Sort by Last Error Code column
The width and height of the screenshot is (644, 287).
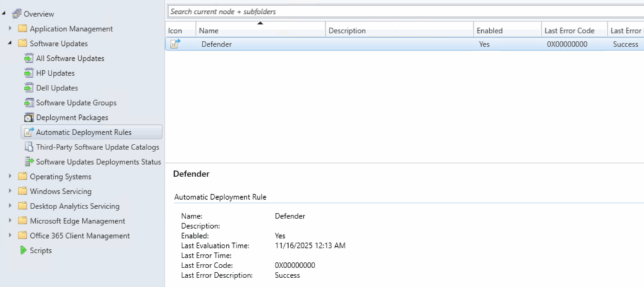coord(574,31)
